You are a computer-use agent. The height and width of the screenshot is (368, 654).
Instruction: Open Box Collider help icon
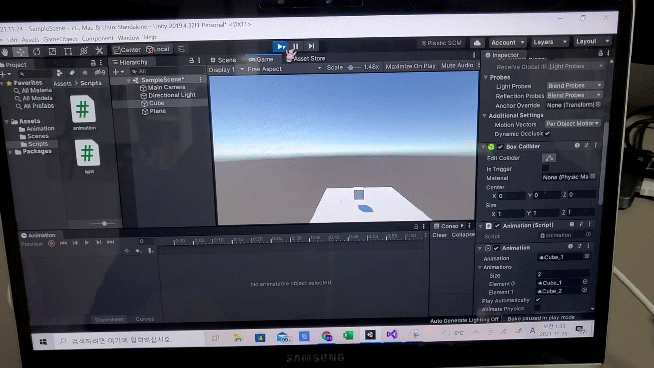pyautogui.click(x=577, y=146)
